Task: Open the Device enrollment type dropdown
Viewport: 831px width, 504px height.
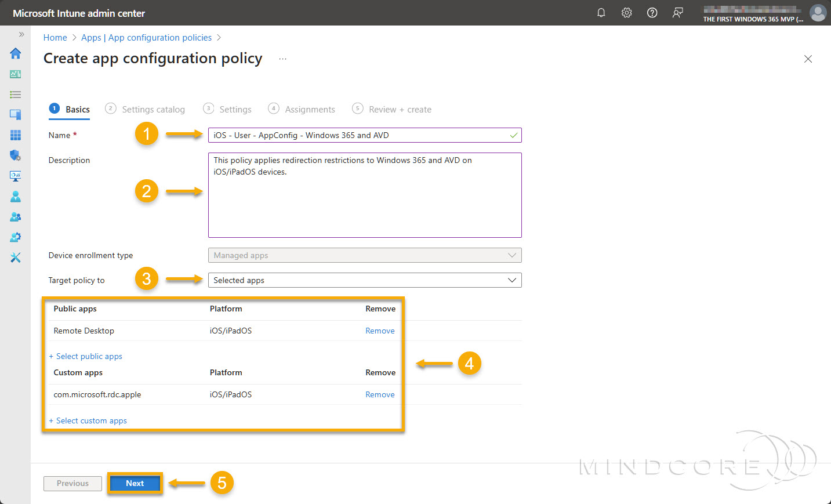Action: [x=365, y=255]
